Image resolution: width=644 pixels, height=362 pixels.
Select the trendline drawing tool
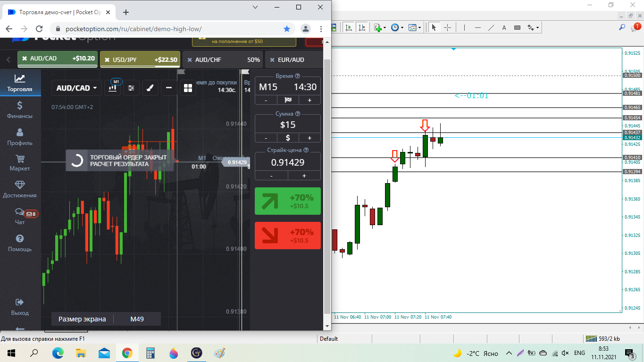pos(491,28)
